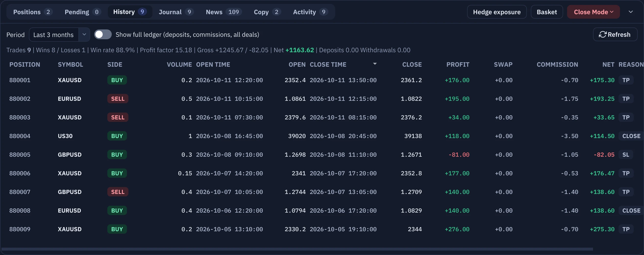Click position ID 880005
The image size is (644, 255).
tap(20, 155)
